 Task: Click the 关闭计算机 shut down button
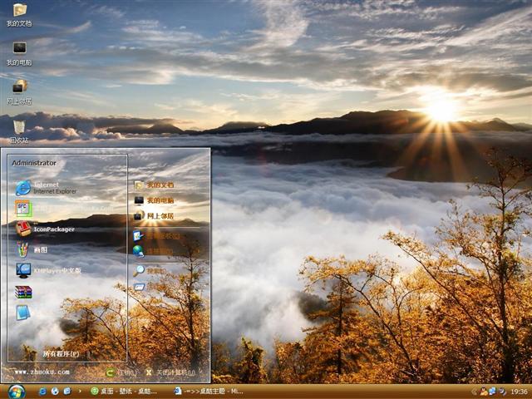[x=170, y=372]
